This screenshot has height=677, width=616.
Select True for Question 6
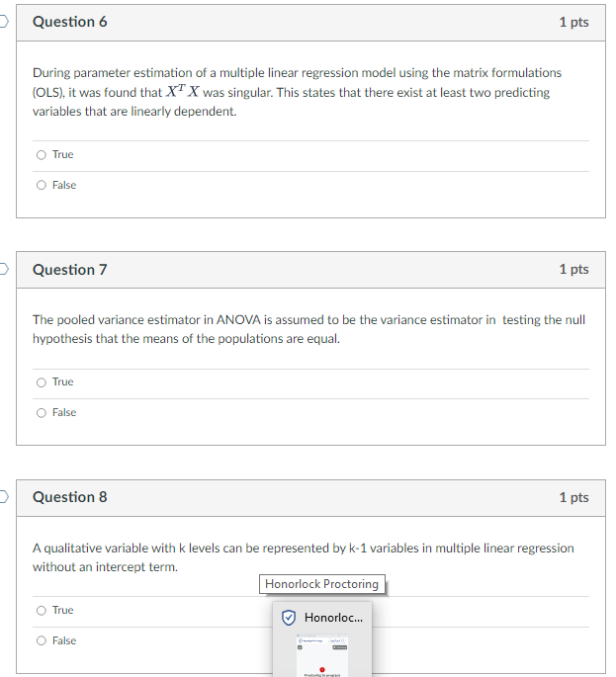42,154
